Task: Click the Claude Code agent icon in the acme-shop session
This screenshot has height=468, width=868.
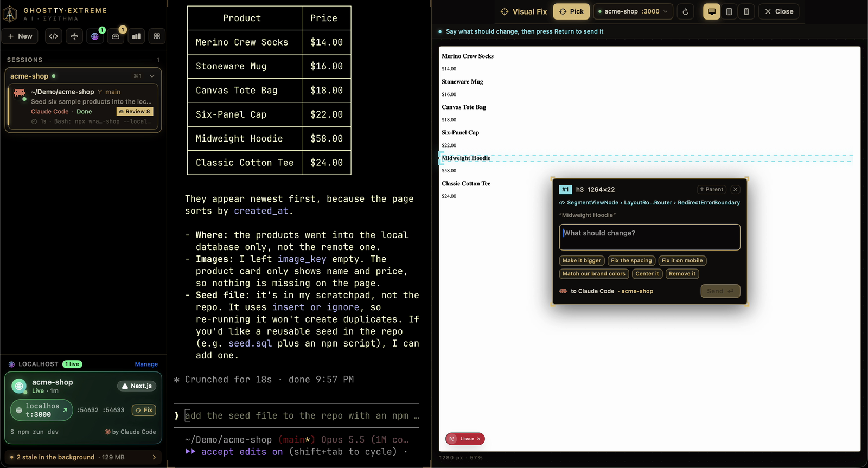Action: pos(20,93)
